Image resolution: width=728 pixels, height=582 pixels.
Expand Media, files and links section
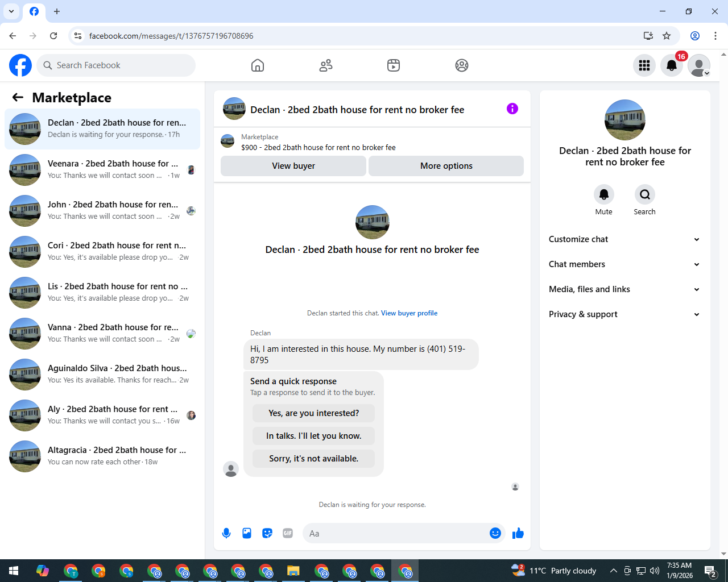tap(625, 289)
